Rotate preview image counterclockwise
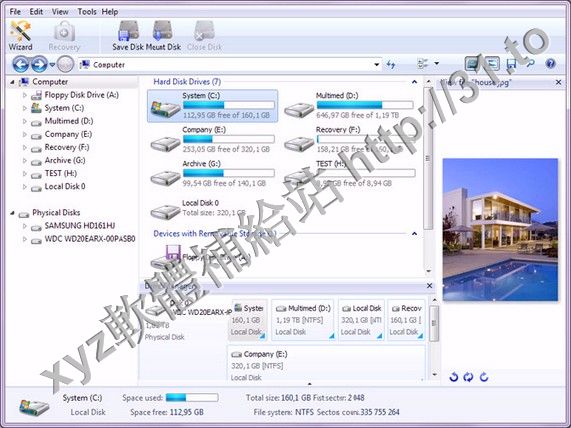 pos(453,377)
